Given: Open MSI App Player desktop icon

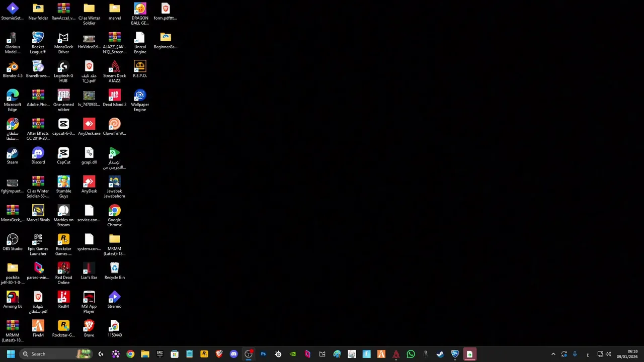Looking at the screenshot, I should (89, 303).
